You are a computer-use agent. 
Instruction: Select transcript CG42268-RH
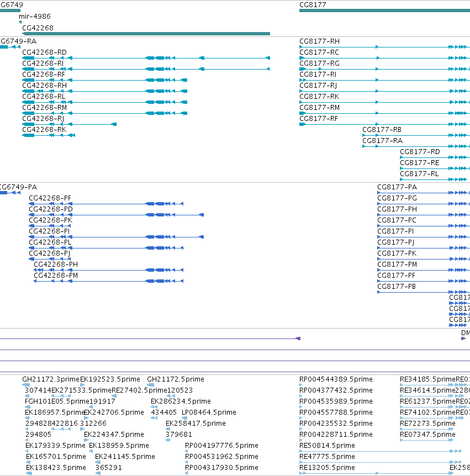44,85
